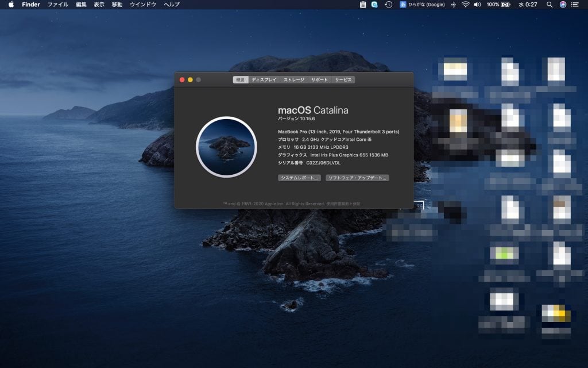Open the Wi-Fi status menu
Image resolution: width=588 pixels, height=368 pixels.
[x=465, y=5]
